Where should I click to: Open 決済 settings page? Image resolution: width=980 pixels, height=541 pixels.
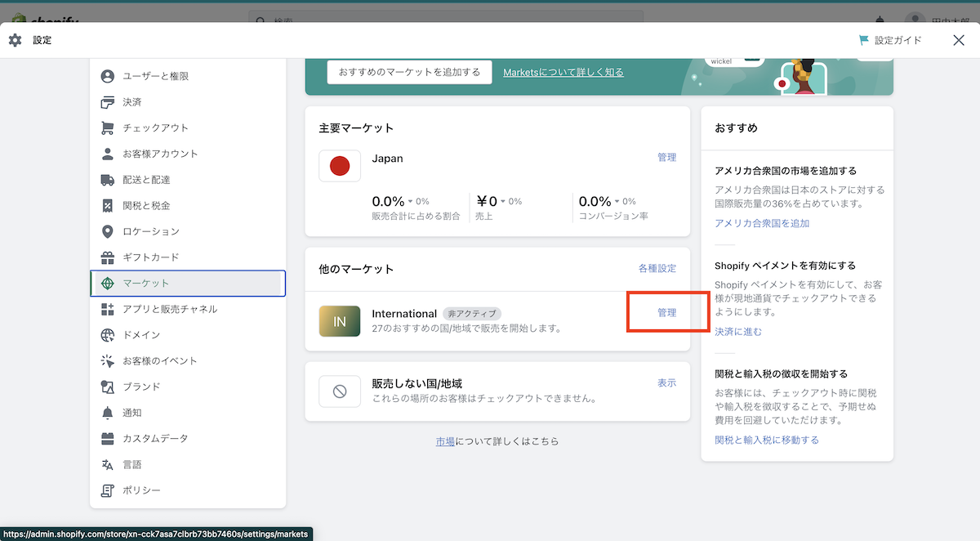point(188,102)
